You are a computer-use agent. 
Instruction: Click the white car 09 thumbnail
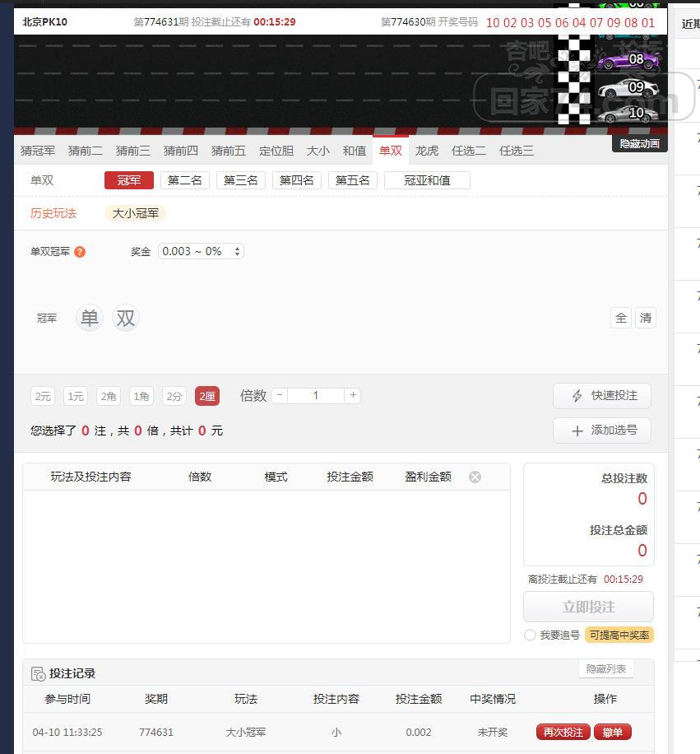coord(628,88)
